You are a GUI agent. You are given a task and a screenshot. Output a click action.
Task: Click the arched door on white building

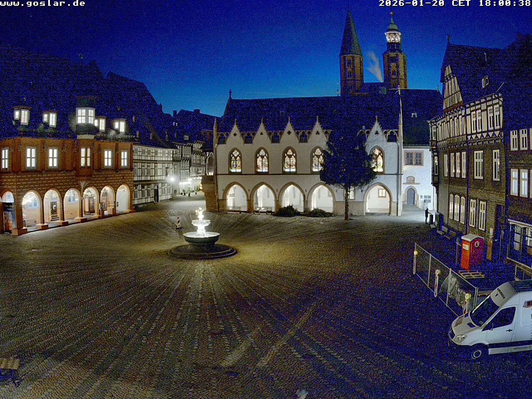click(411, 197)
